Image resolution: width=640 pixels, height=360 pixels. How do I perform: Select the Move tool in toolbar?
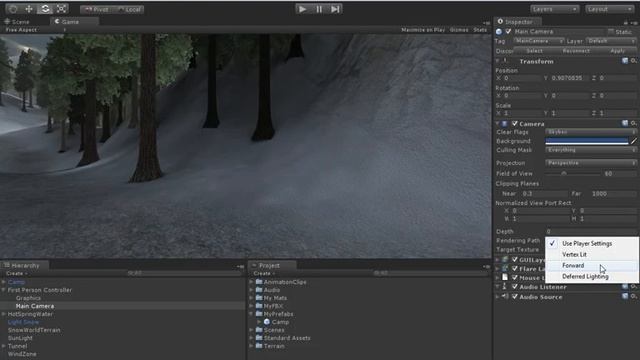[29, 9]
